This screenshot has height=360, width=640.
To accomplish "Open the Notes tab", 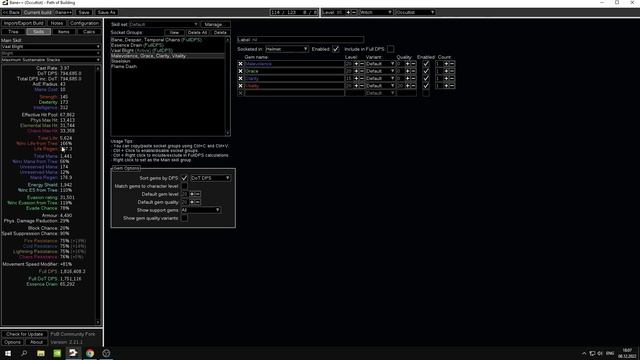I will click(57, 23).
